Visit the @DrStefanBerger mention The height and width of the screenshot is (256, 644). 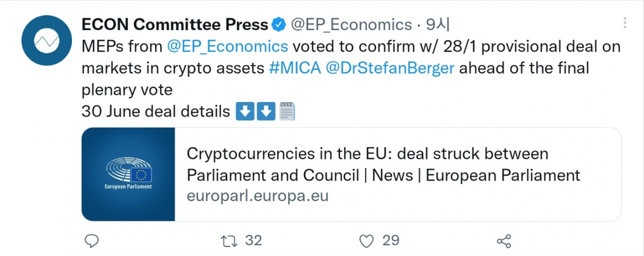click(390, 68)
